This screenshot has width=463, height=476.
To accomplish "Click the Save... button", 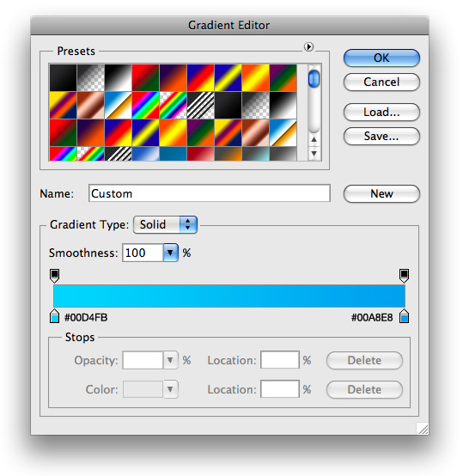I will [381, 137].
